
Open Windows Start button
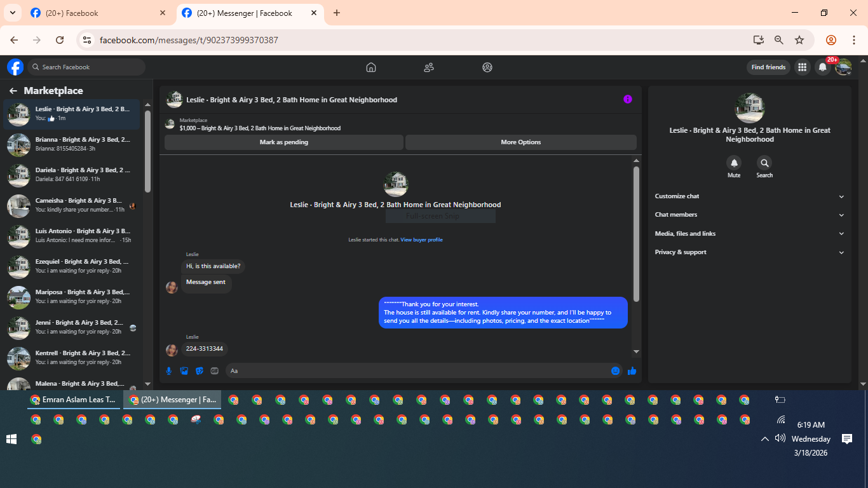pos(11,439)
